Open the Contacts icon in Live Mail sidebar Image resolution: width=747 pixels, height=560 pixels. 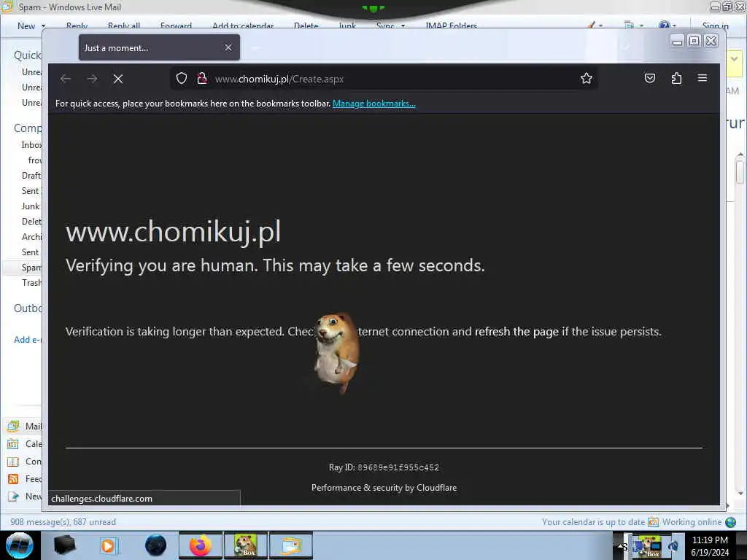coord(13,462)
